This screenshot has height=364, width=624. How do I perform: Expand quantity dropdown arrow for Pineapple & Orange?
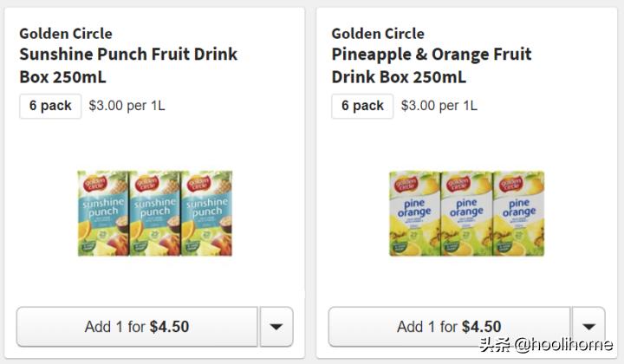point(588,327)
